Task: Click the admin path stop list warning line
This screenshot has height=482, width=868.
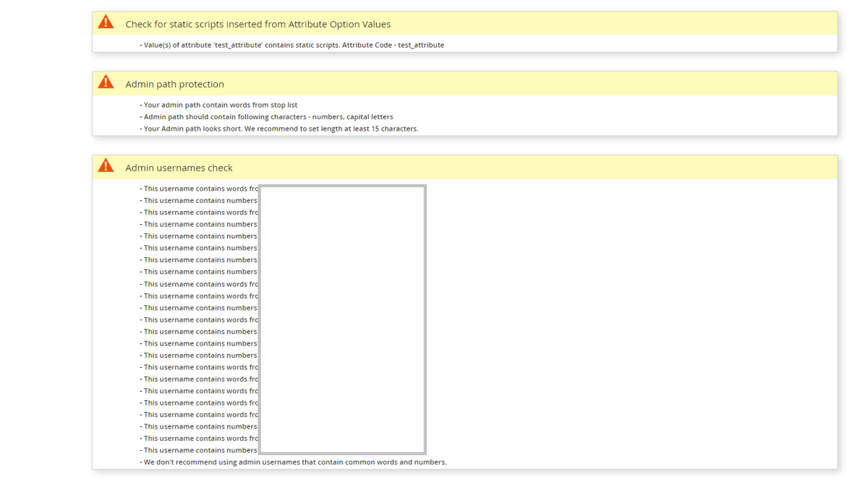Action: 218,104
